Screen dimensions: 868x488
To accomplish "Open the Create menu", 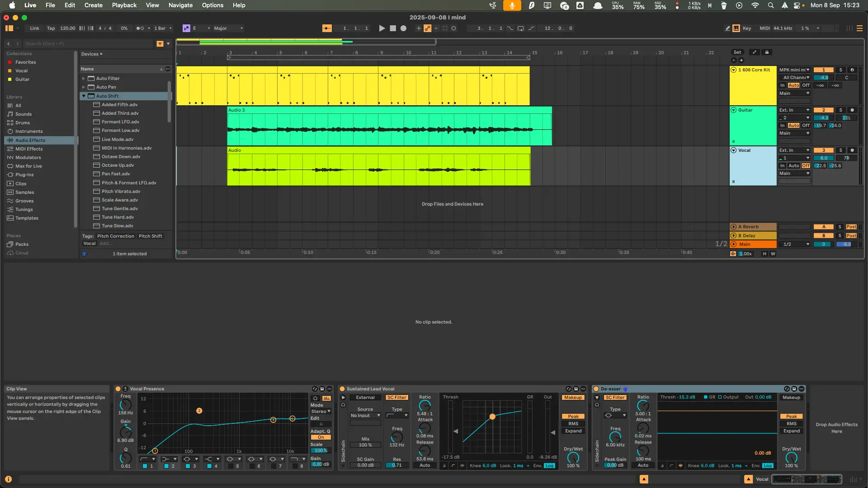I will 93,5.
